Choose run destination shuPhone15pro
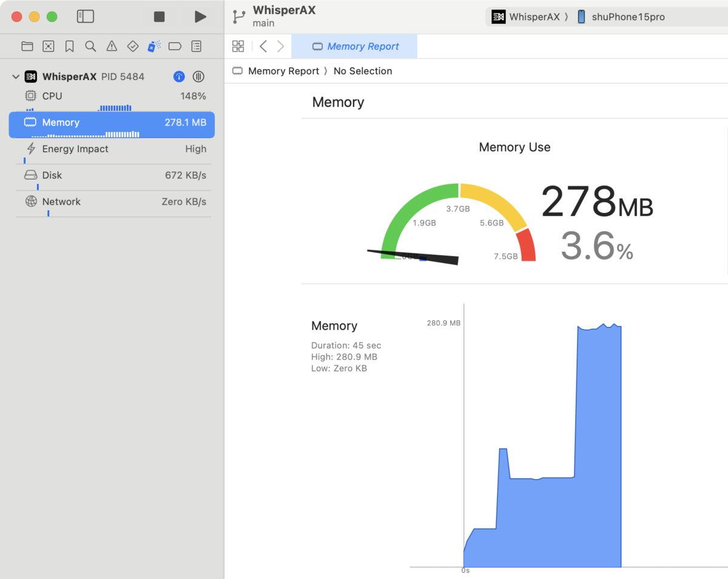This screenshot has width=728, height=579. click(x=621, y=17)
